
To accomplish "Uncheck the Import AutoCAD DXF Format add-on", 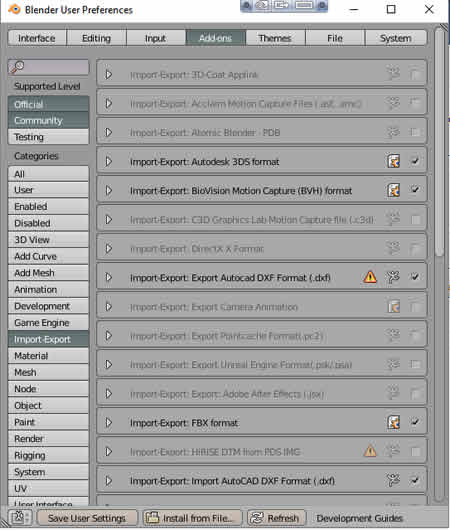I will pos(415,480).
